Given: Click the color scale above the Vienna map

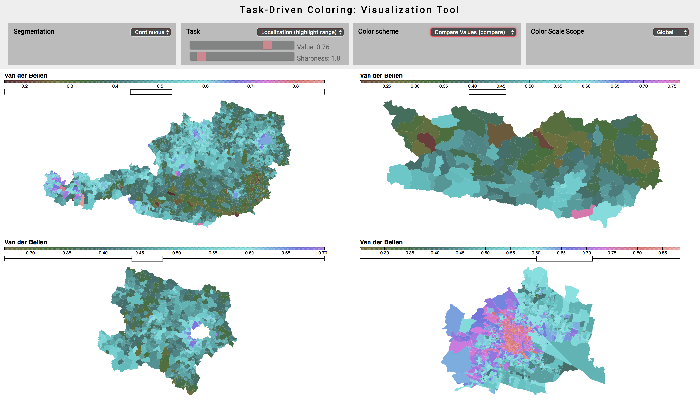Looking at the screenshot, I should (x=520, y=248).
